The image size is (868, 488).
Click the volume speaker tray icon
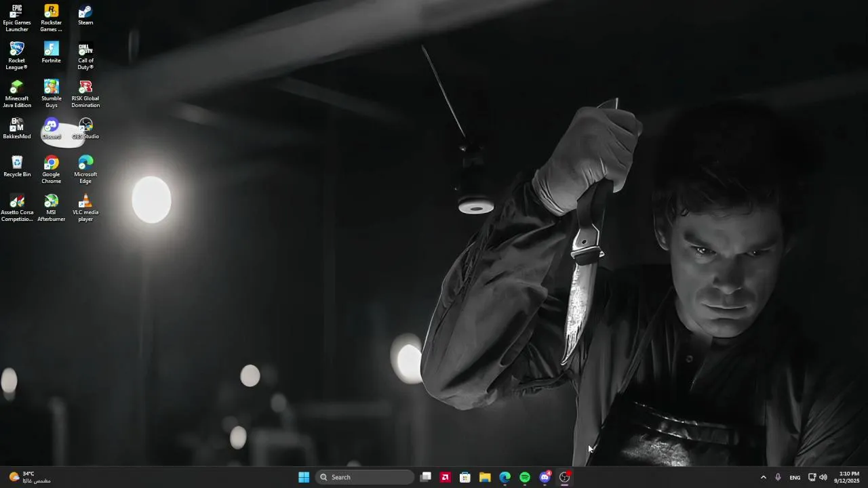(823, 477)
